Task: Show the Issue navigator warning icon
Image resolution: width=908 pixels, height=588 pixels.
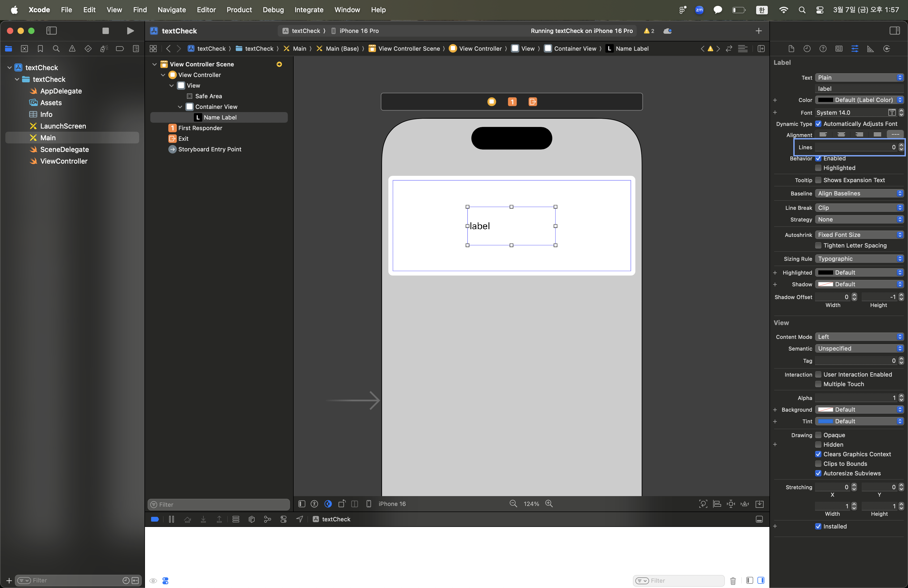Action: coord(72,48)
